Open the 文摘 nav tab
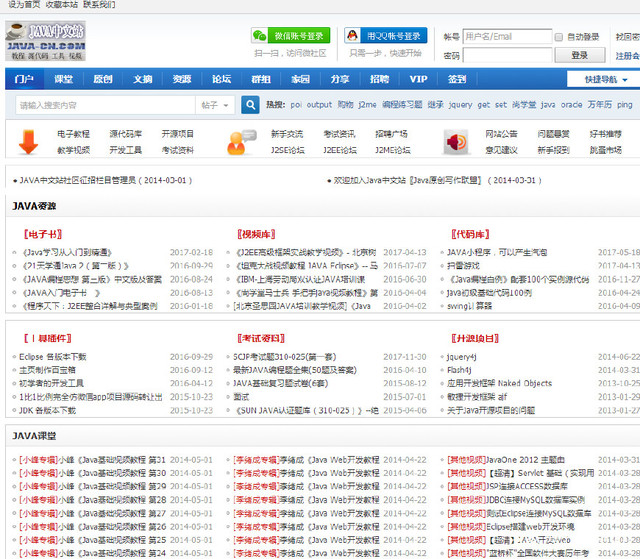640x559 pixels. [142, 79]
